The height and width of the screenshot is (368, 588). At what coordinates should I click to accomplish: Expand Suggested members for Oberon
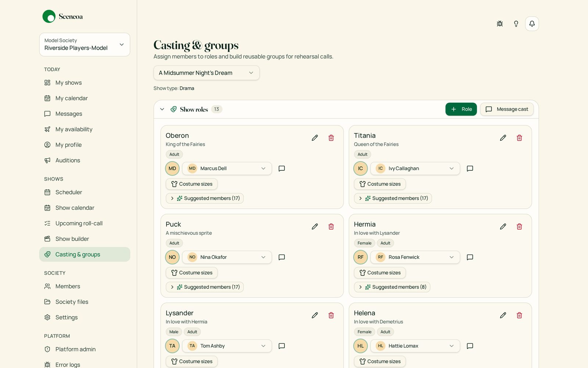205,198
